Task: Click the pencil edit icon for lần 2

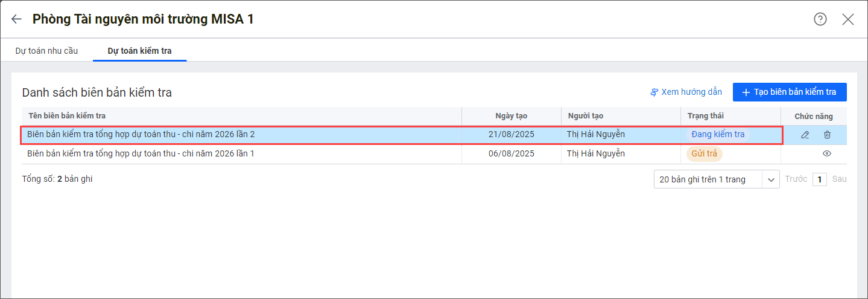Action: click(x=805, y=135)
